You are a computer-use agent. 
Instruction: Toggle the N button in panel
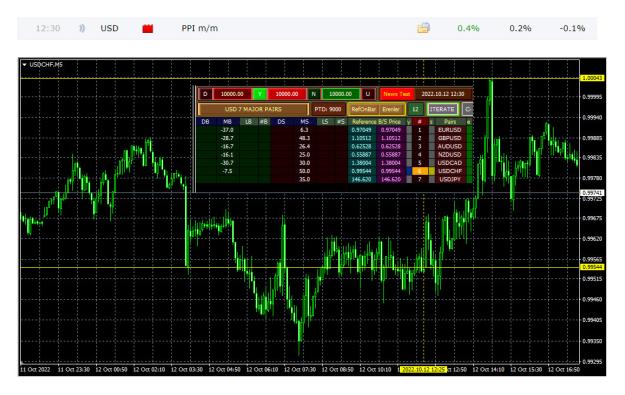tap(314, 94)
